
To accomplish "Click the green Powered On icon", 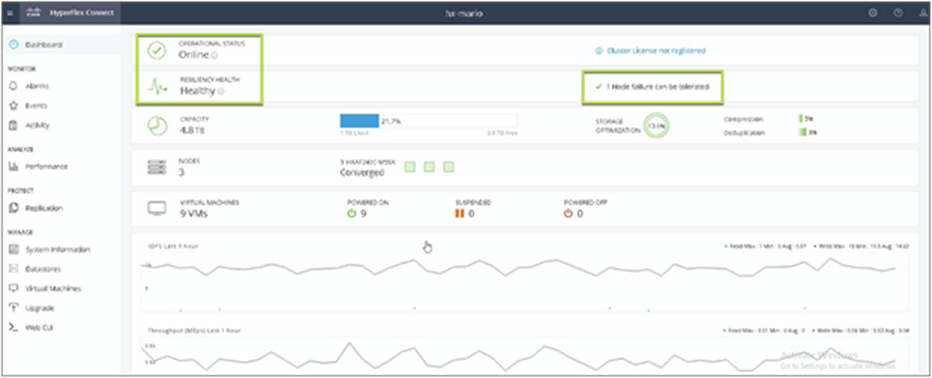I will click(x=351, y=213).
